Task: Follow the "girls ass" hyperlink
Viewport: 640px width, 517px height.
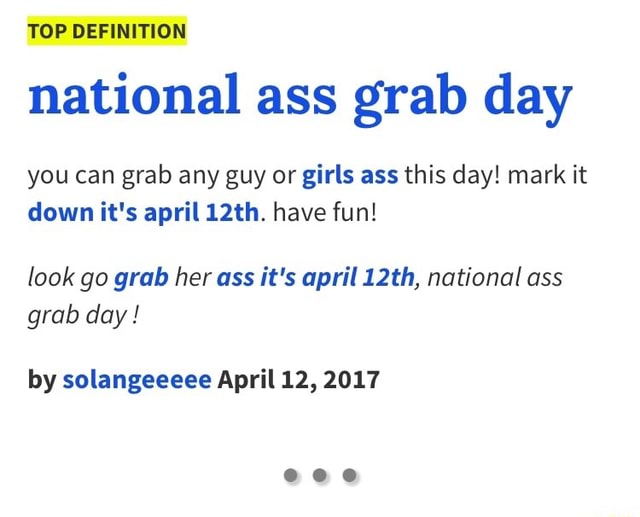Action: click(350, 175)
